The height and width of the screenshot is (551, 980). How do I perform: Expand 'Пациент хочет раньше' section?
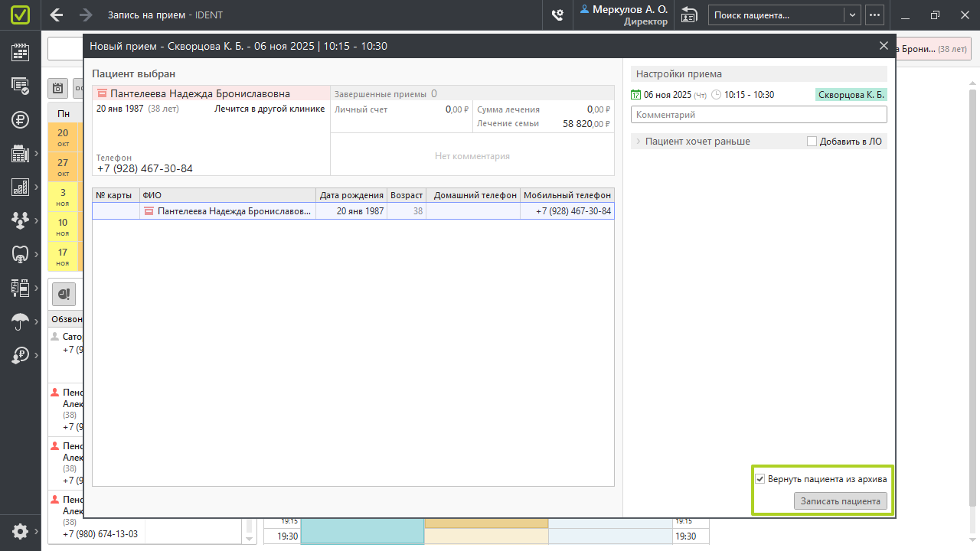(639, 142)
